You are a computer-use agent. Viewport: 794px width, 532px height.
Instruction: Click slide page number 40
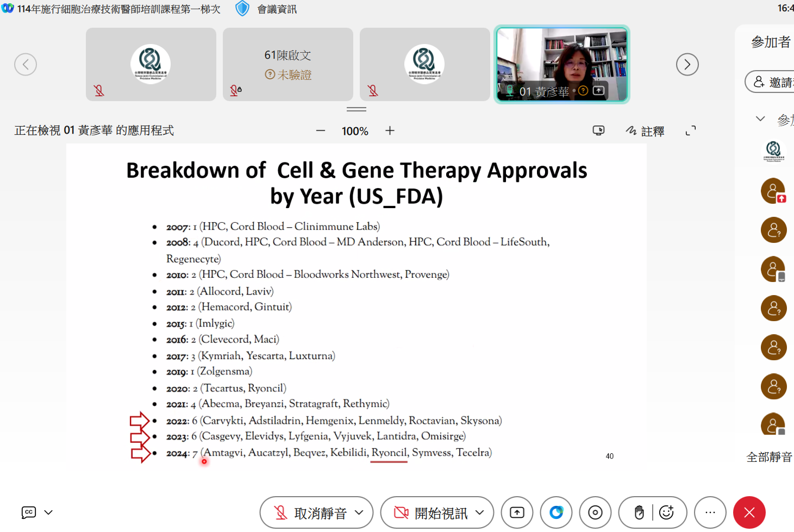610,456
